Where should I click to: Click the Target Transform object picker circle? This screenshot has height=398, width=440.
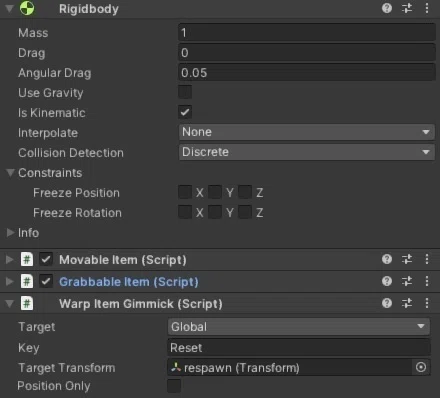tap(421, 367)
